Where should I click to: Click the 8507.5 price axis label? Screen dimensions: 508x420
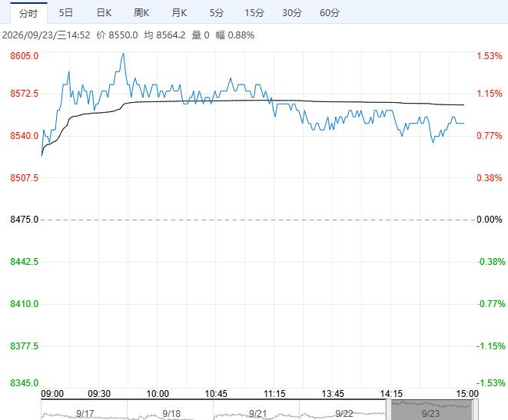pos(24,177)
